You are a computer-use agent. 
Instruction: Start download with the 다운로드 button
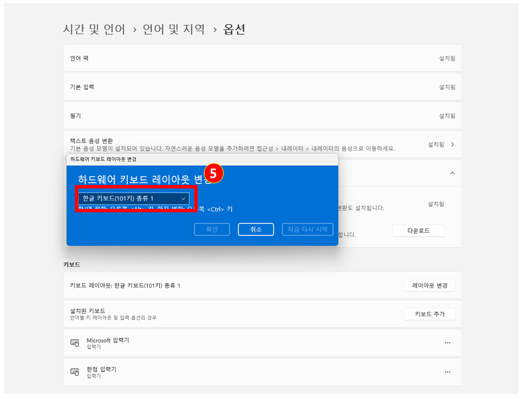[x=418, y=230]
